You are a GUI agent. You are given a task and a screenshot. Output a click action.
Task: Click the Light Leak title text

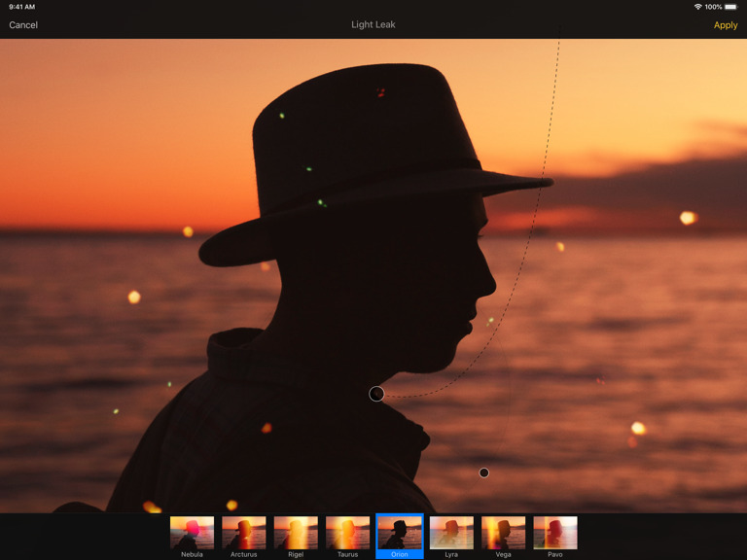click(373, 25)
